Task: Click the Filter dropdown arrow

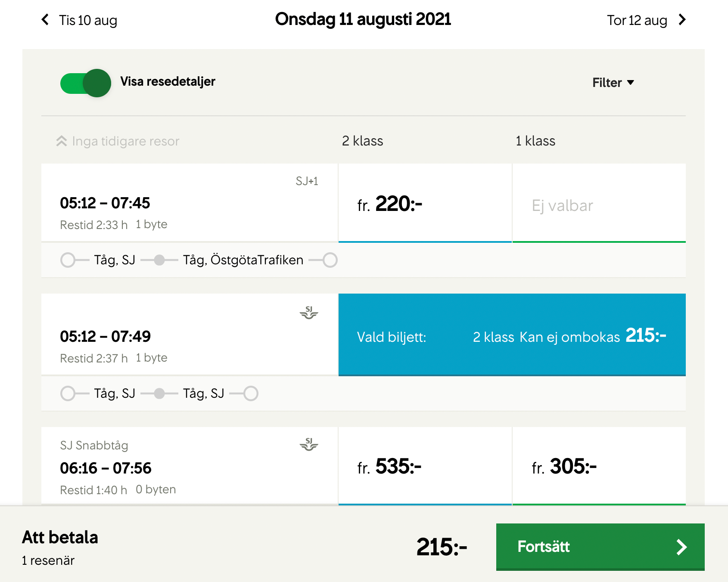Action: (630, 83)
